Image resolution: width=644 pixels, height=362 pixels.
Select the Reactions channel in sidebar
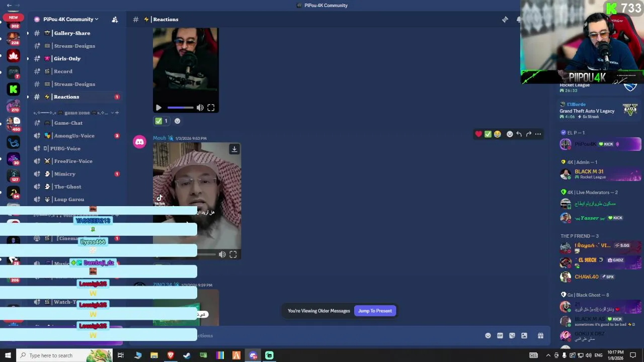coord(75,97)
